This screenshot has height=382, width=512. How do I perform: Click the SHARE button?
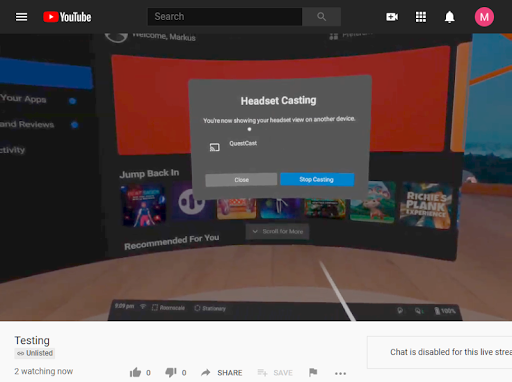[x=222, y=372]
